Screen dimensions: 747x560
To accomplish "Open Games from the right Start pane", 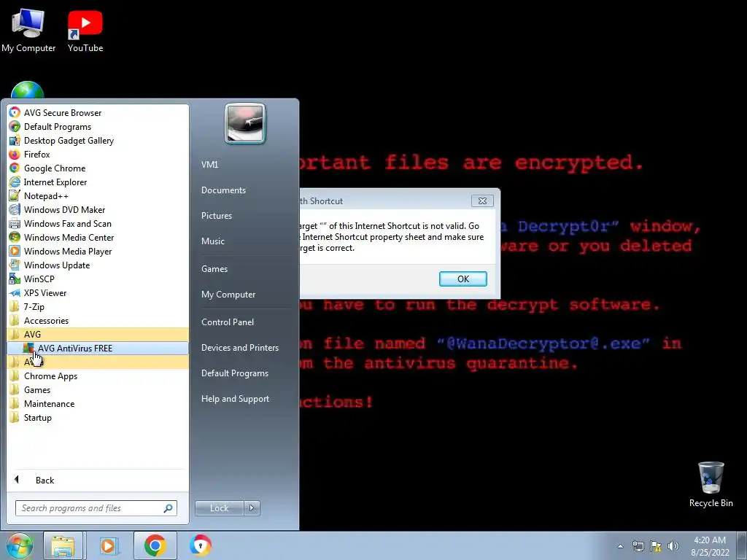I will (246, 268).
